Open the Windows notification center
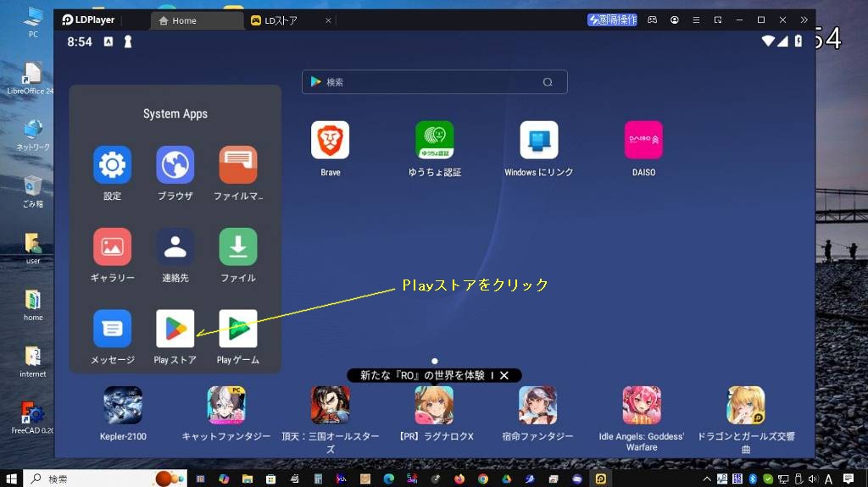 coord(848,479)
